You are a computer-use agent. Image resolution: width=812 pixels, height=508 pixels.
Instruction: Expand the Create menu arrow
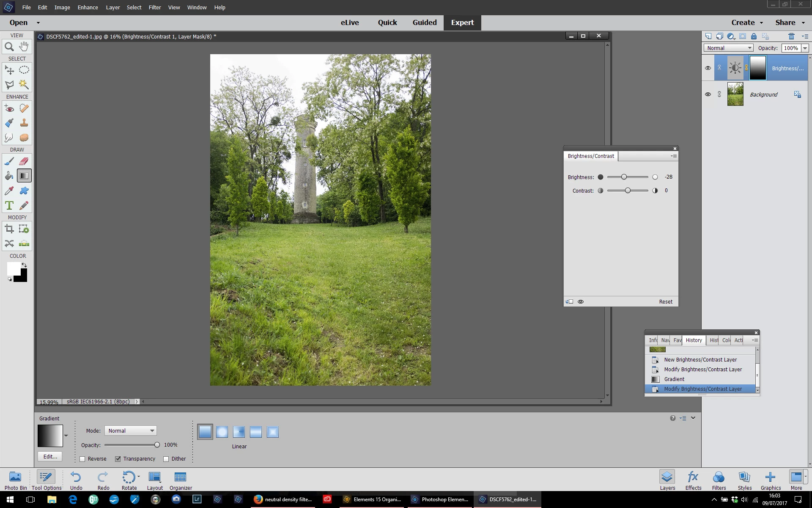(761, 23)
